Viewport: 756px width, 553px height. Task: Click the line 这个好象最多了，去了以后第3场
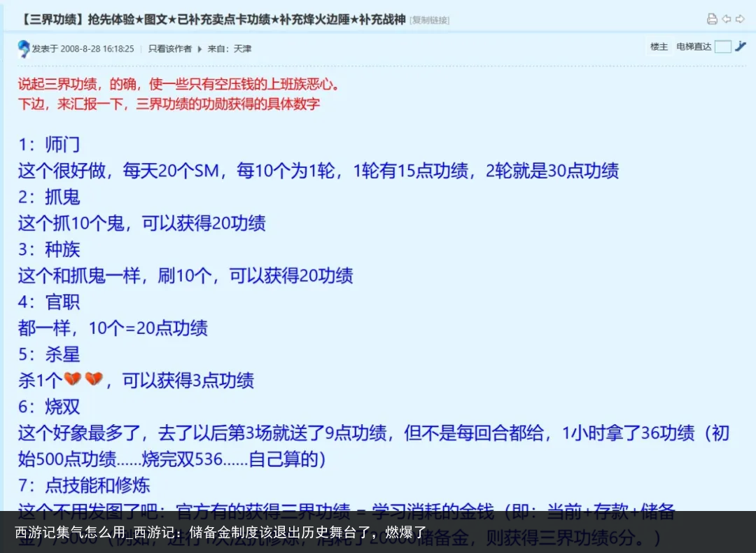[x=374, y=433]
